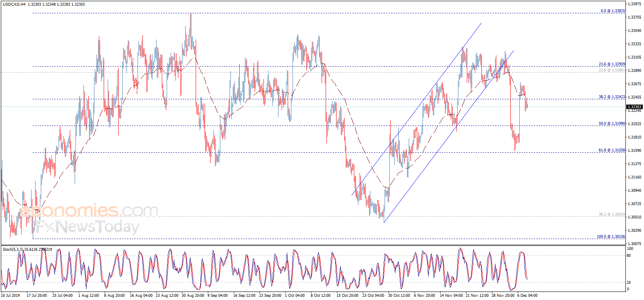Click the economies.com watermark logo

tap(89, 210)
